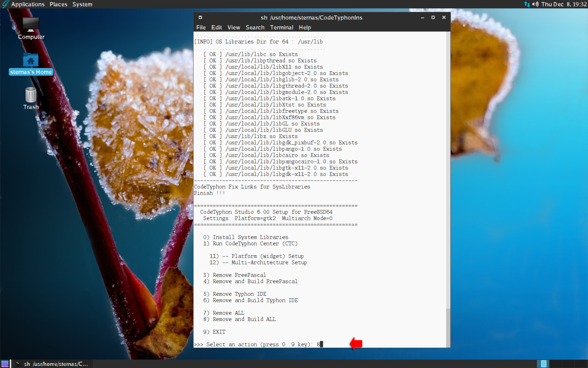
Task: Close the terminal window
Action: coord(444,18)
